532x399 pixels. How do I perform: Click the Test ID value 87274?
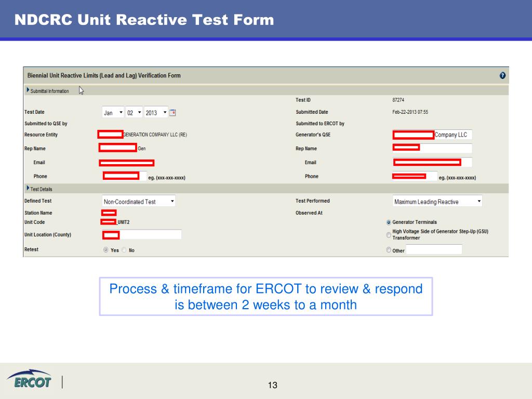[398, 100]
